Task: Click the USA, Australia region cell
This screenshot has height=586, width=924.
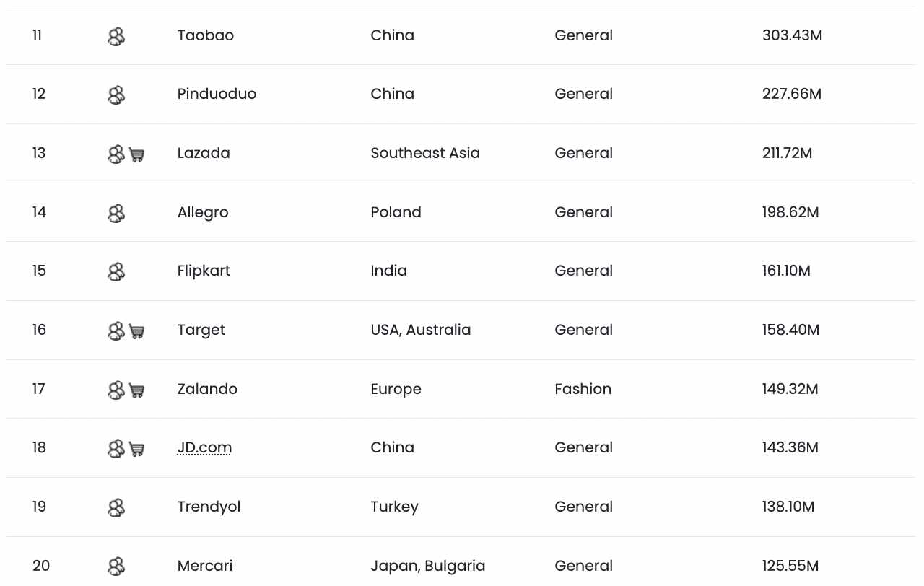Action: [x=421, y=330]
